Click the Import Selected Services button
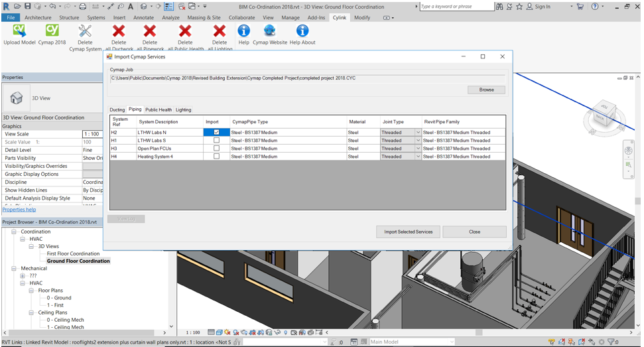Viewport: 644px width, 347px height. tap(409, 232)
